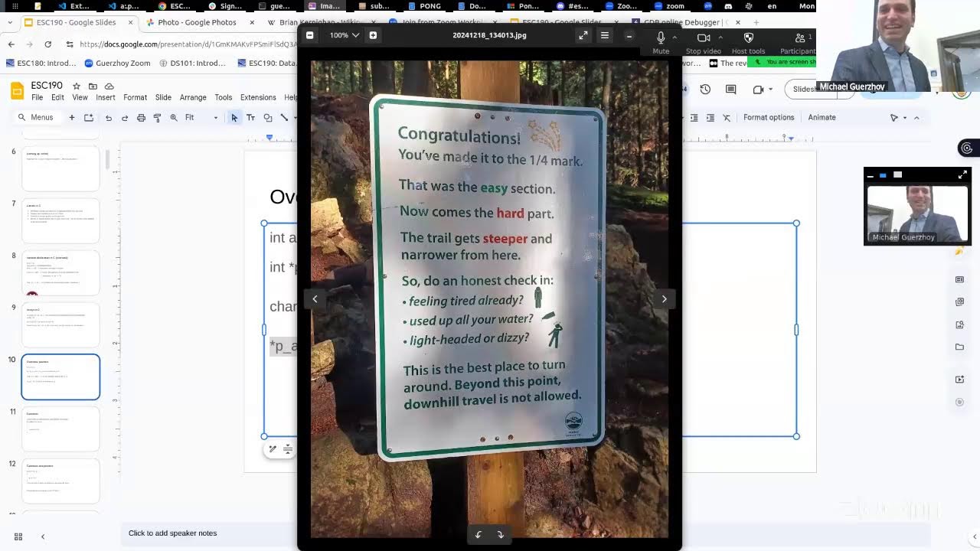Screen dimensions: 980x551
Task: Select slide 8 thumbnail
Action: (60, 272)
